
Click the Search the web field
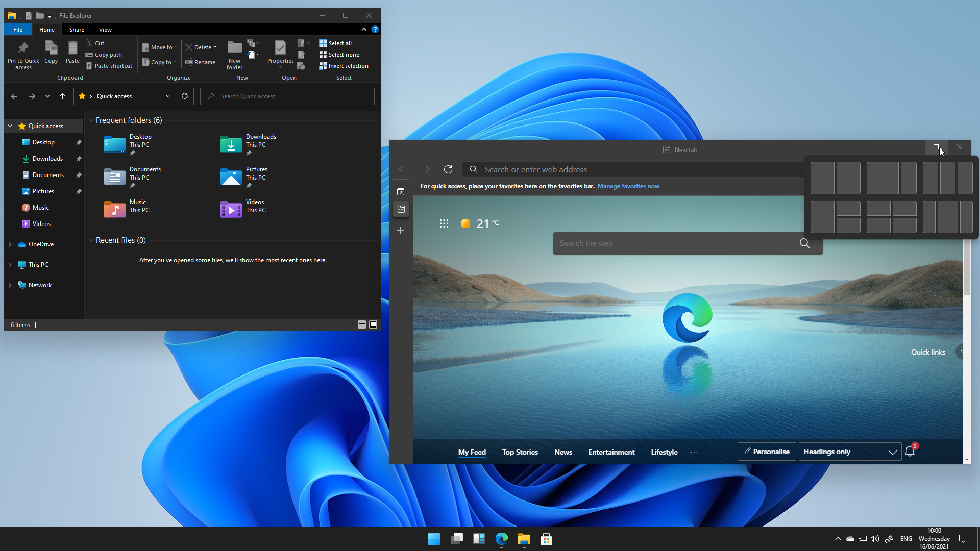(x=664, y=243)
